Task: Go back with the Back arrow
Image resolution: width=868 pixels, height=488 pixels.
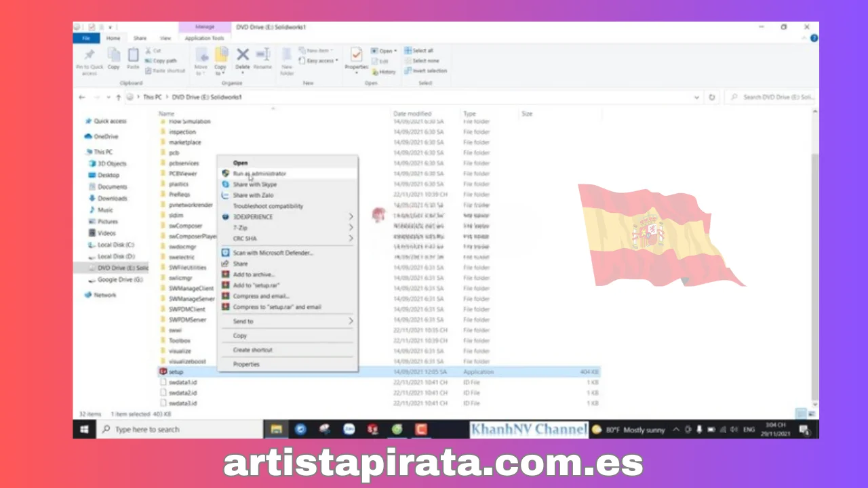Action: pos(82,97)
